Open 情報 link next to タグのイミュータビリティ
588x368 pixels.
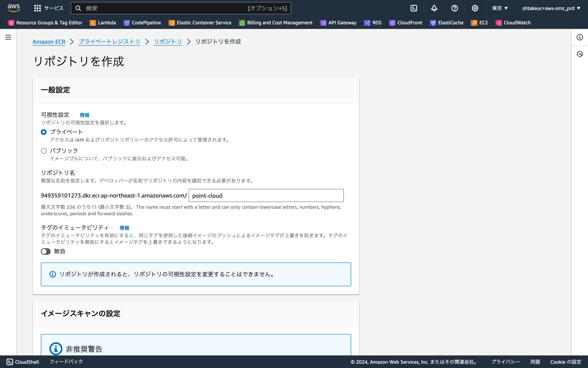coord(124,228)
